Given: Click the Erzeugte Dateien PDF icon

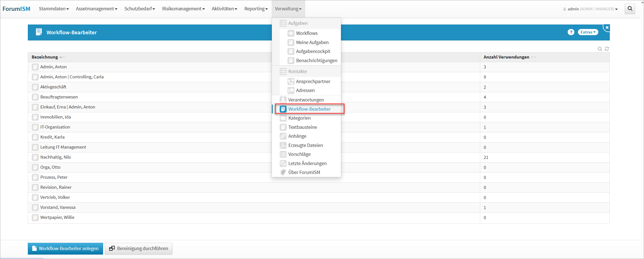Looking at the screenshot, I should pyautogui.click(x=283, y=145).
